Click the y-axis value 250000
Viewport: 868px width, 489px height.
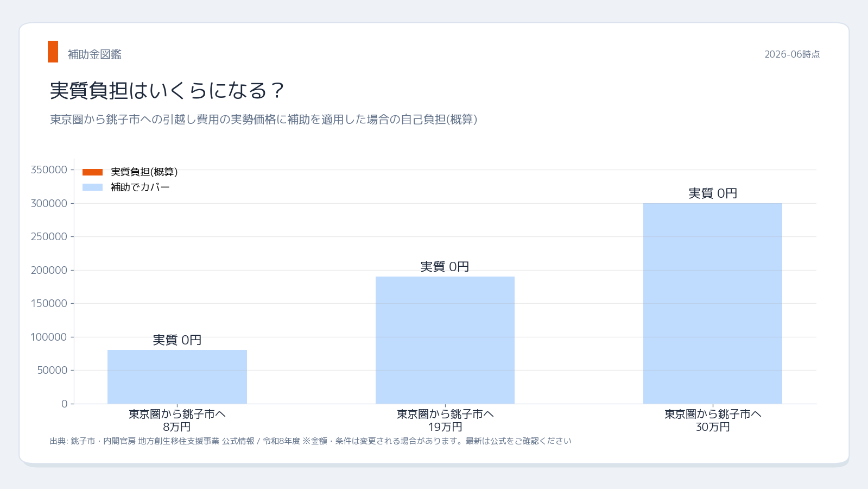[x=49, y=237]
